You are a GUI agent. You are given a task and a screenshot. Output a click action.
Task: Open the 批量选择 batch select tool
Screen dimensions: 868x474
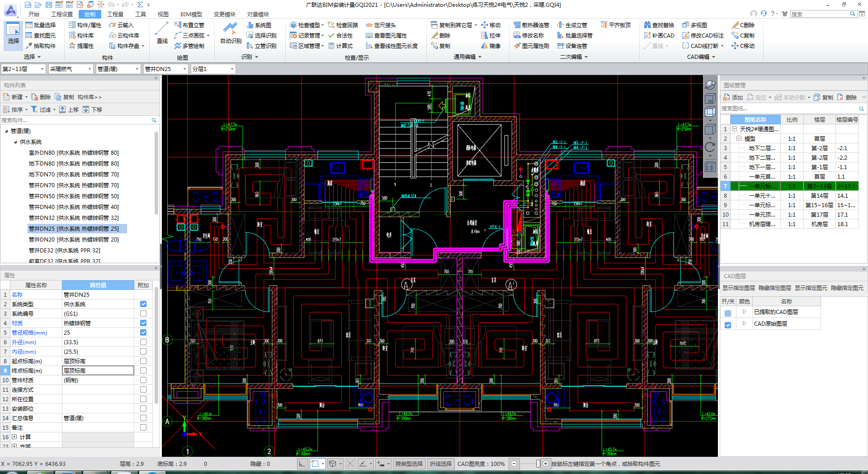[41, 25]
